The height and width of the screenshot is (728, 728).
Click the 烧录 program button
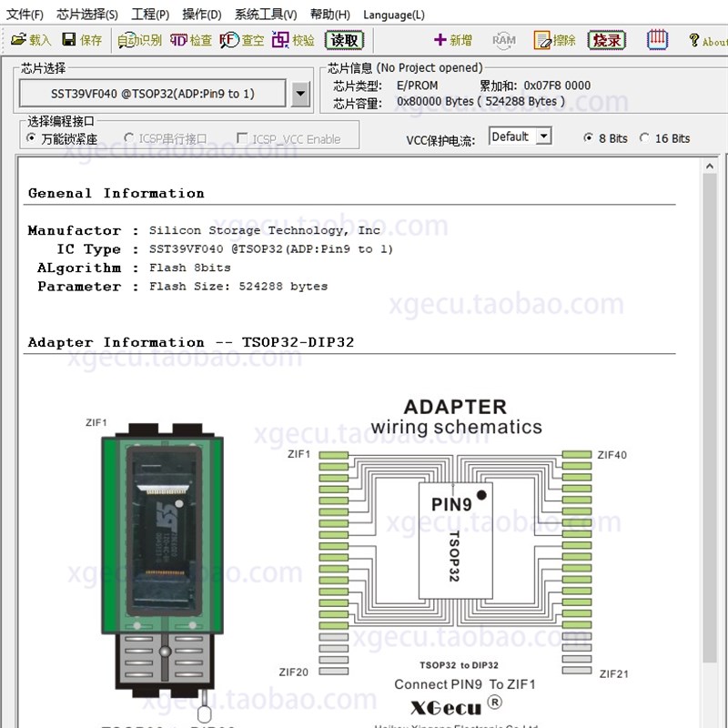[x=606, y=40]
